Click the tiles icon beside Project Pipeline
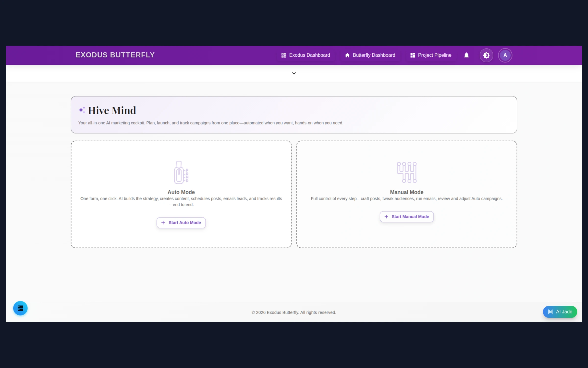Screen dimensions: 588x368 (x=413, y=55)
